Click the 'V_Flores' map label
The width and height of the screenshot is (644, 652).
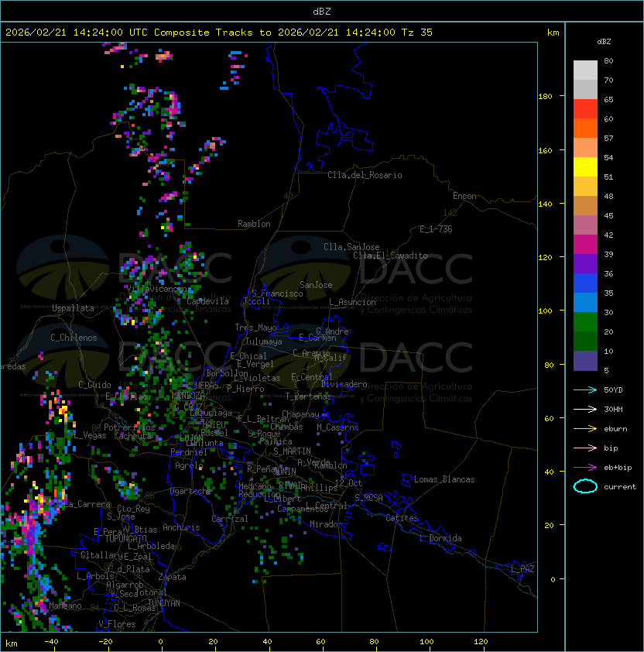117,624
